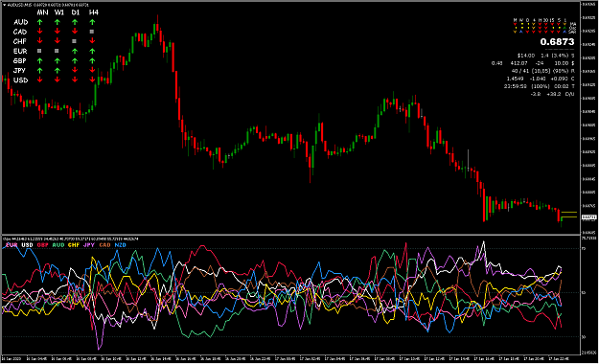Viewport: 599px width, 364px height.
Task: Click the JPY row label in trend table
Action: [x=19, y=71]
